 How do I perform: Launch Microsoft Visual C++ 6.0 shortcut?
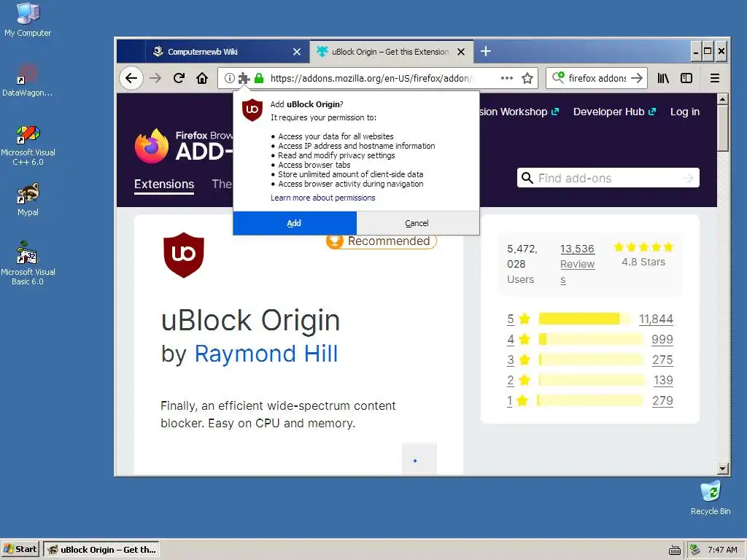pos(28,145)
